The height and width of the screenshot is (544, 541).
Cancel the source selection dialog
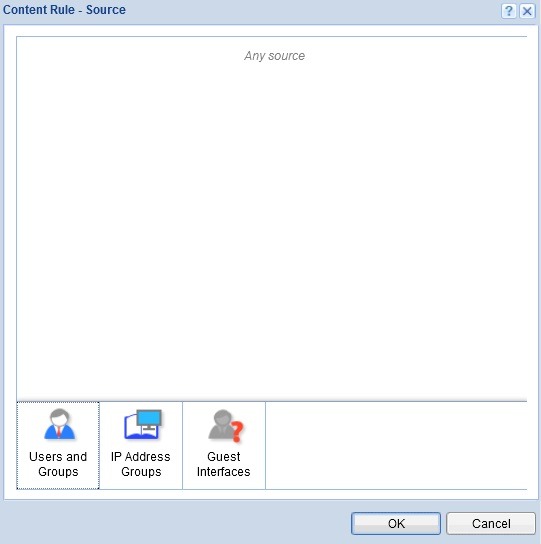[x=491, y=523]
